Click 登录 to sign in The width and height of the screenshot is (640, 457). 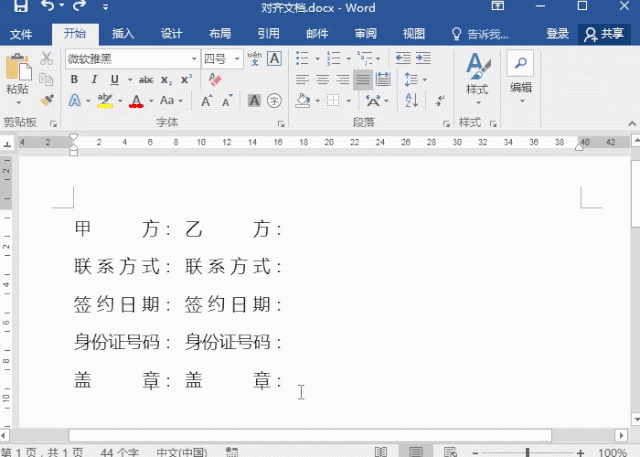558,33
